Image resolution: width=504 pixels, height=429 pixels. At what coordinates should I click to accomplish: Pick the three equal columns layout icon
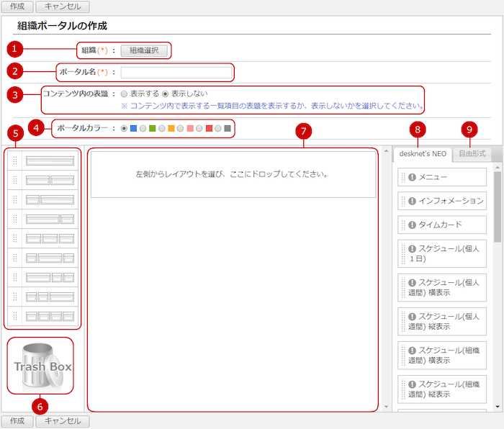point(50,238)
